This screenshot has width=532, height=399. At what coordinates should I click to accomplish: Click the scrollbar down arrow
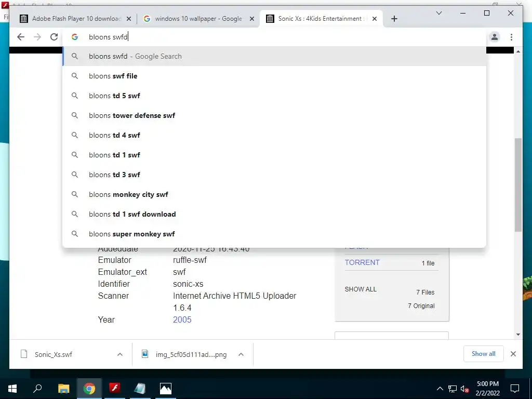pos(518,335)
